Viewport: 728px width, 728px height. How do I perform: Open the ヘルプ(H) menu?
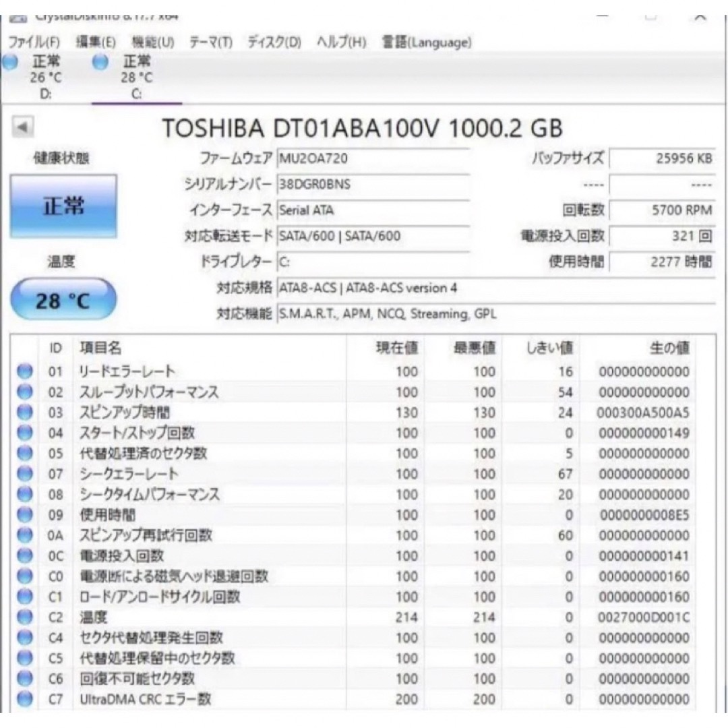click(341, 42)
